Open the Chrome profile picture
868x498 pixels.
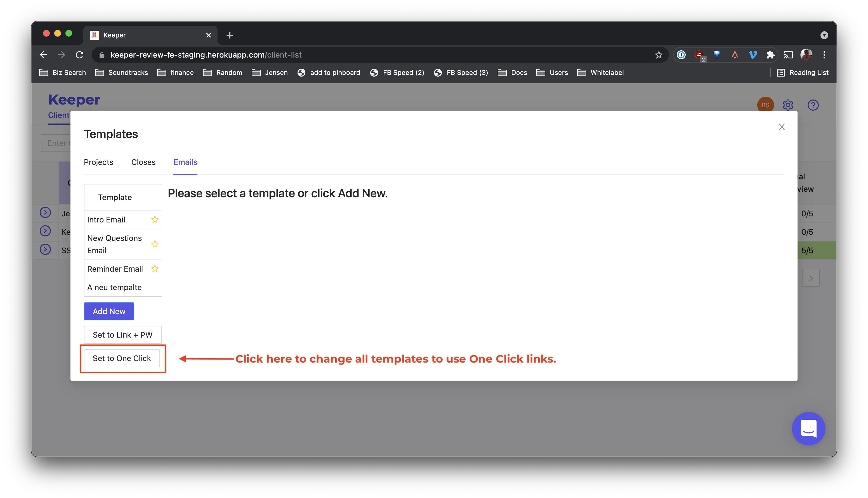[806, 55]
